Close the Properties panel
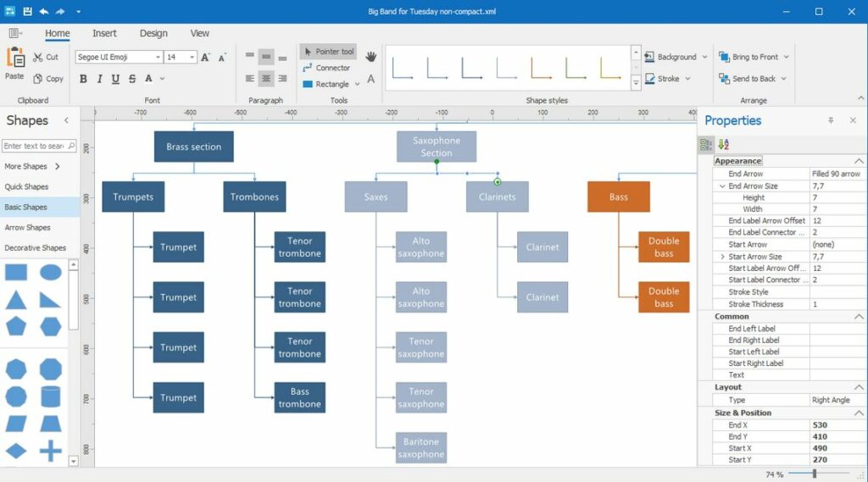868x482 pixels. tap(853, 120)
